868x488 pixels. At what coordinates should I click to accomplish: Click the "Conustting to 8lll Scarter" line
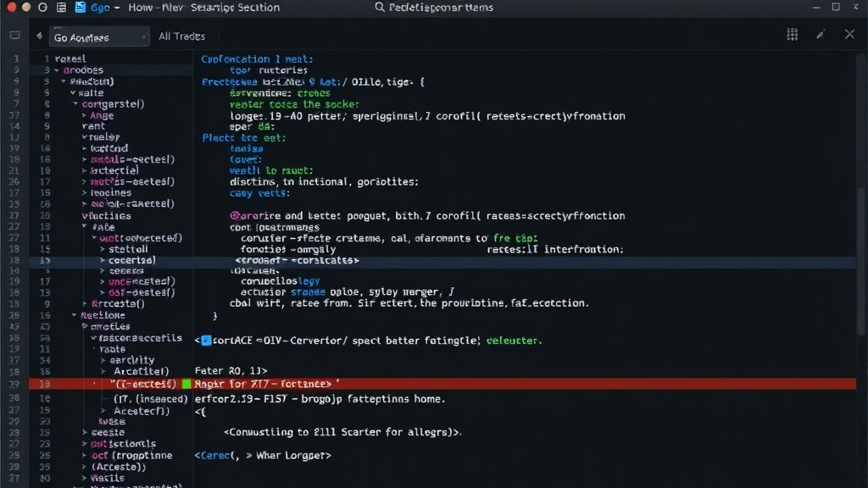click(342, 432)
